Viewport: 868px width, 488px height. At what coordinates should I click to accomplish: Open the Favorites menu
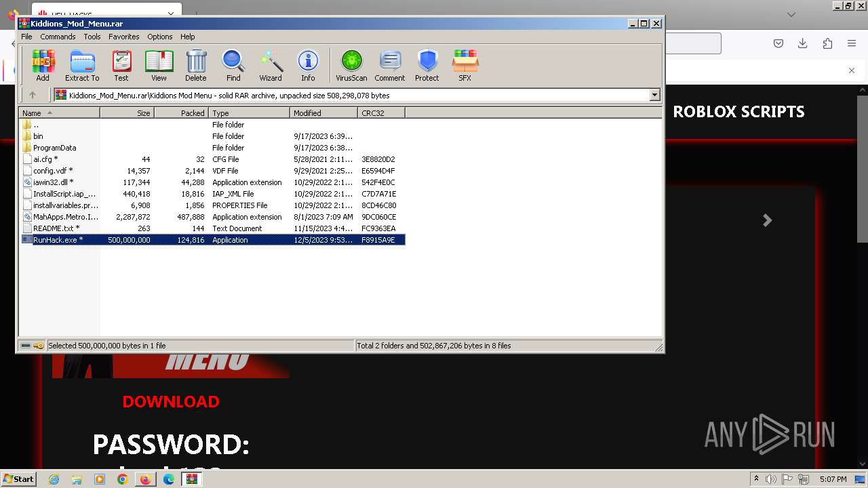[x=124, y=37]
